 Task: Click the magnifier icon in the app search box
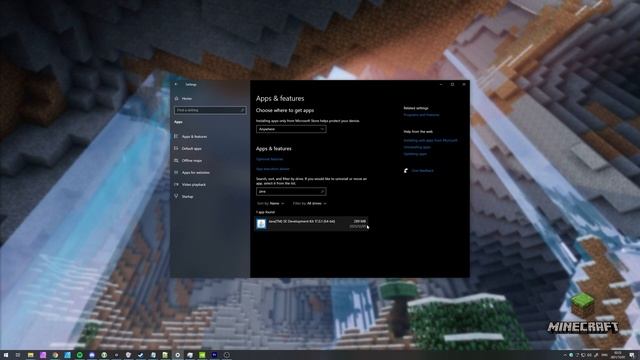pos(322,191)
